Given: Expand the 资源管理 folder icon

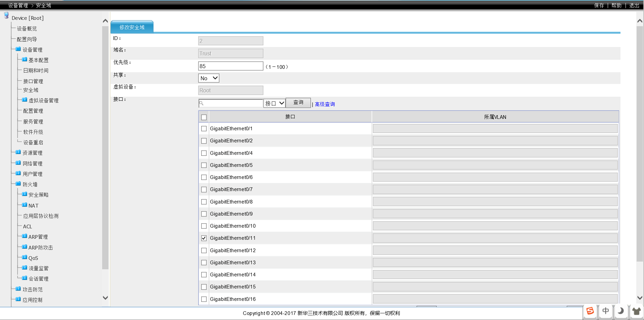Looking at the screenshot, I should pos(18,152).
